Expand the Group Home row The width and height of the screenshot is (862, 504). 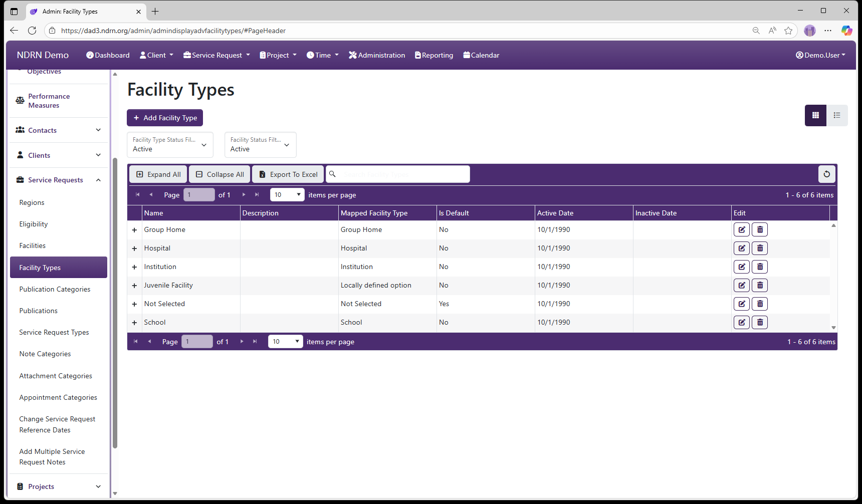tap(134, 230)
